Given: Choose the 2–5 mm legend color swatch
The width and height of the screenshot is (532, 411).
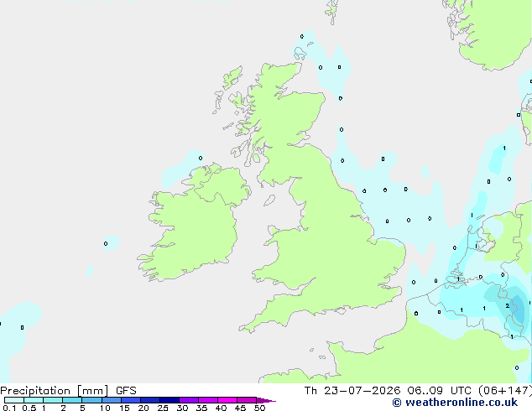Looking at the screenshot, I should (x=72, y=400).
